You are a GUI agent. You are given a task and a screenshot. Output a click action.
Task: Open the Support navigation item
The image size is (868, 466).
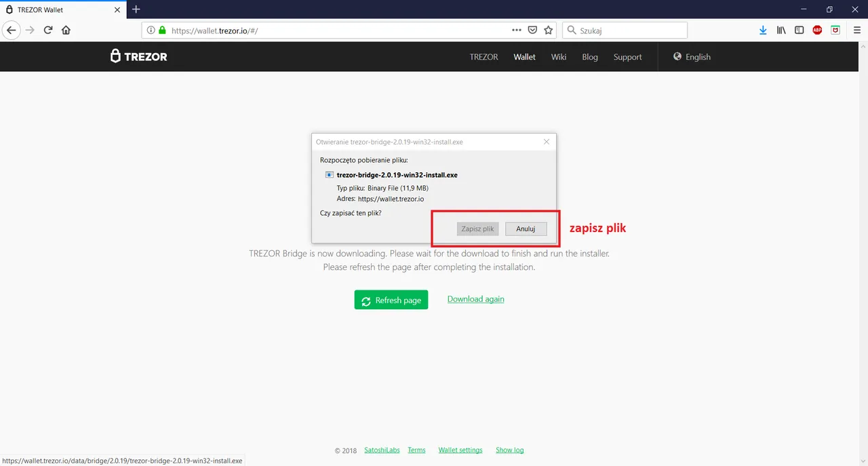coord(627,57)
